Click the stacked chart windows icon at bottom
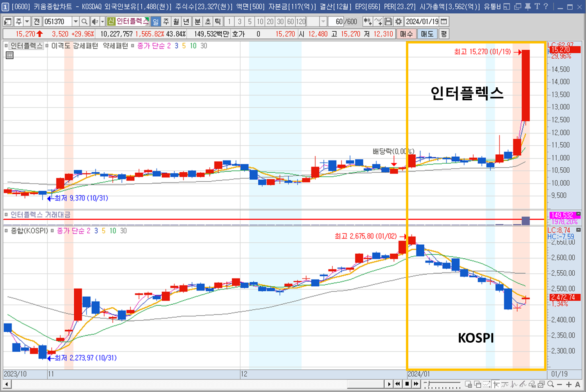 (541, 385)
